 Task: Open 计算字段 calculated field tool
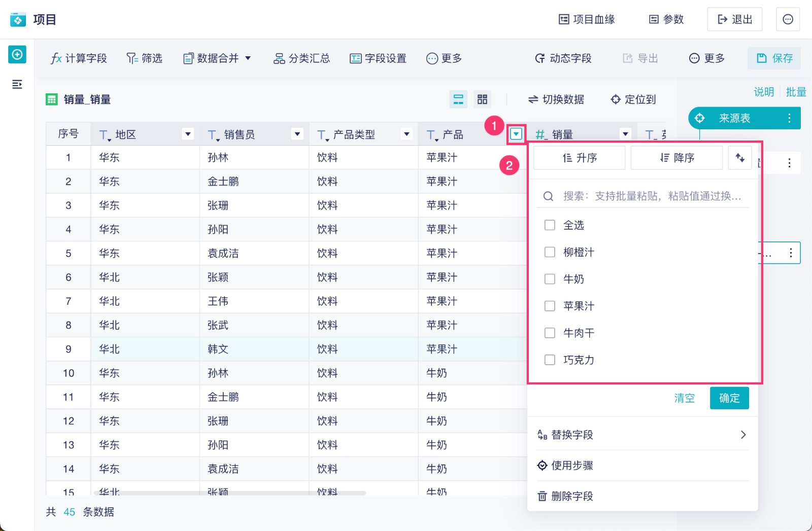click(x=79, y=58)
